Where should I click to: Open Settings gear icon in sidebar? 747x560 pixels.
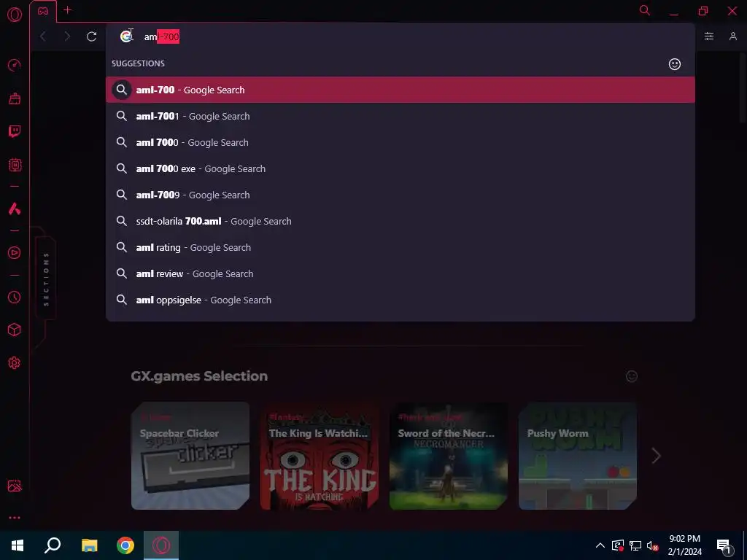15,363
